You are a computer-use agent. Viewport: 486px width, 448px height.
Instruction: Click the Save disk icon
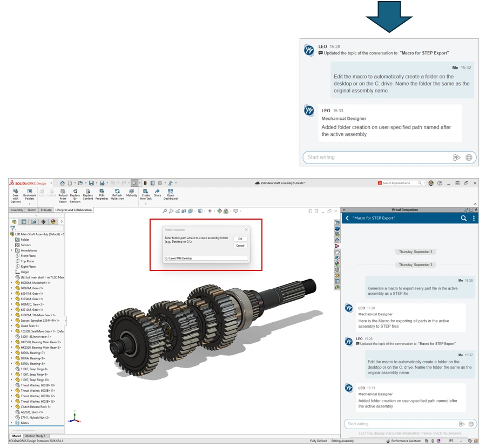[91, 183]
